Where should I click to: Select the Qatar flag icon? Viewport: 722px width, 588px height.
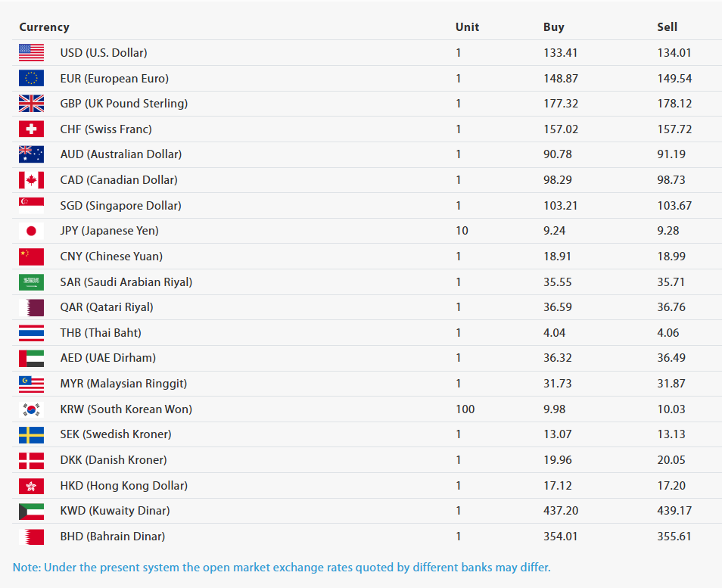pos(31,307)
